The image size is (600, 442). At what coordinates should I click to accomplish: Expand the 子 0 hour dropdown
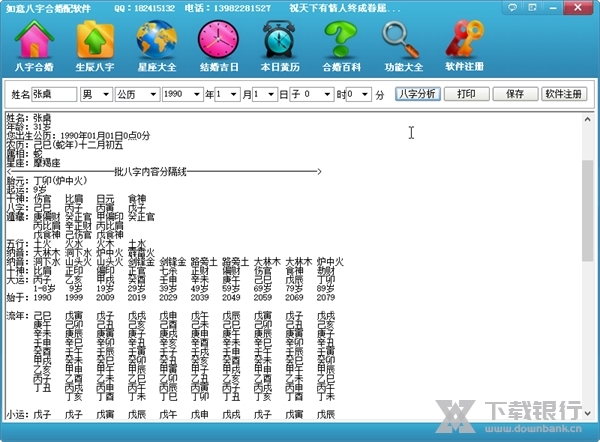[327, 94]
